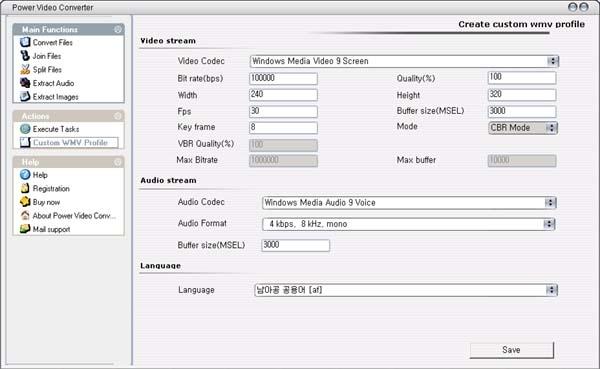
Task: Open the Mail support link
Action: (x=51, y=229)
